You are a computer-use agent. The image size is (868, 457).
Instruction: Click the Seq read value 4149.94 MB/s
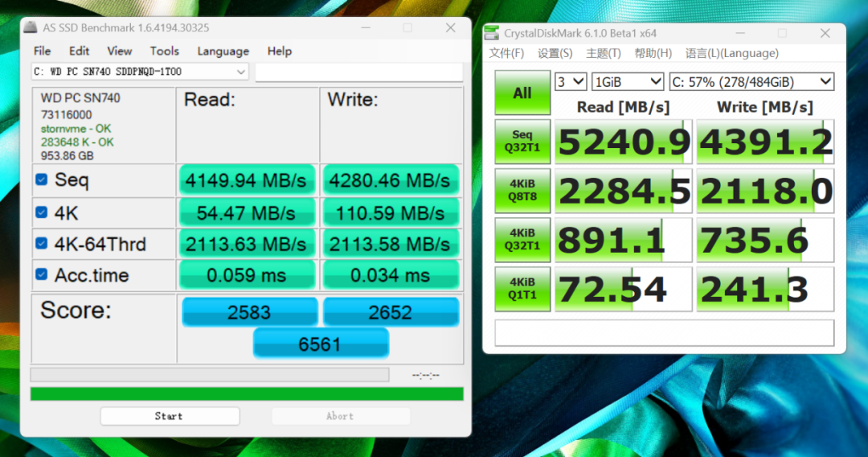click(247, 180)
